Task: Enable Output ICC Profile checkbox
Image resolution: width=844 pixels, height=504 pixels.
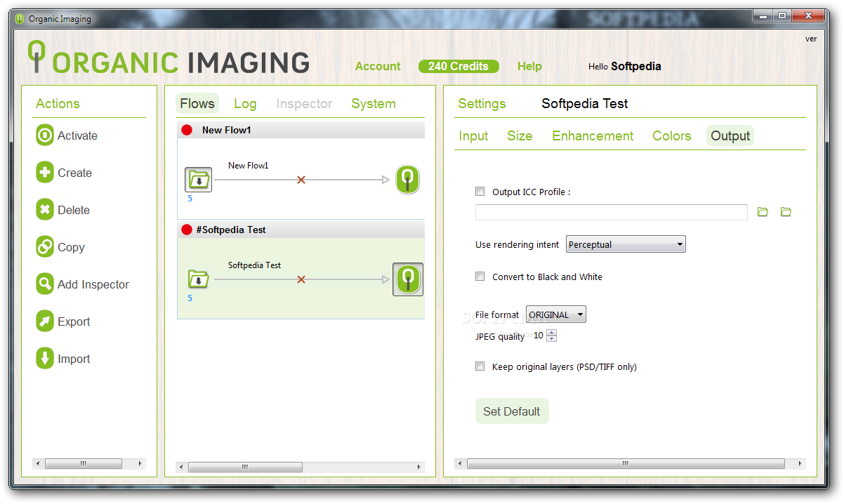Action: [480, 192]
